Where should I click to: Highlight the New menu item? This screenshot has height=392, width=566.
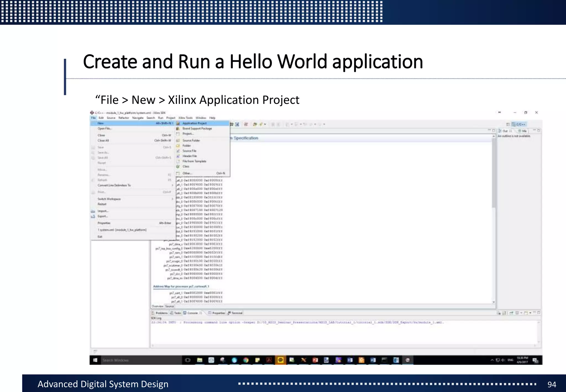point(132,123)
